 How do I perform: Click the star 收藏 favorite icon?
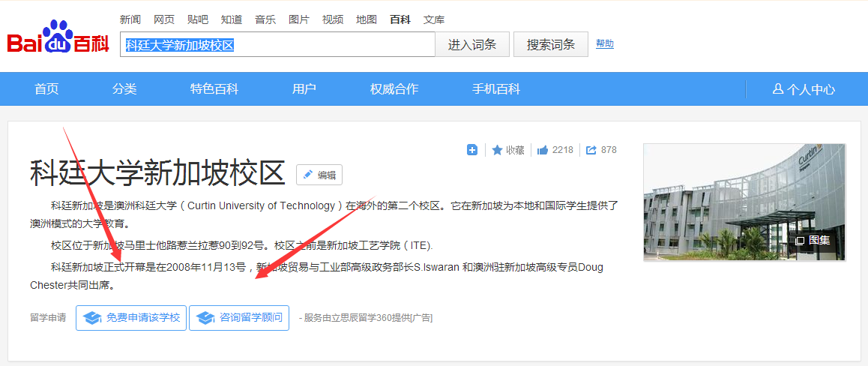[497, 149]
